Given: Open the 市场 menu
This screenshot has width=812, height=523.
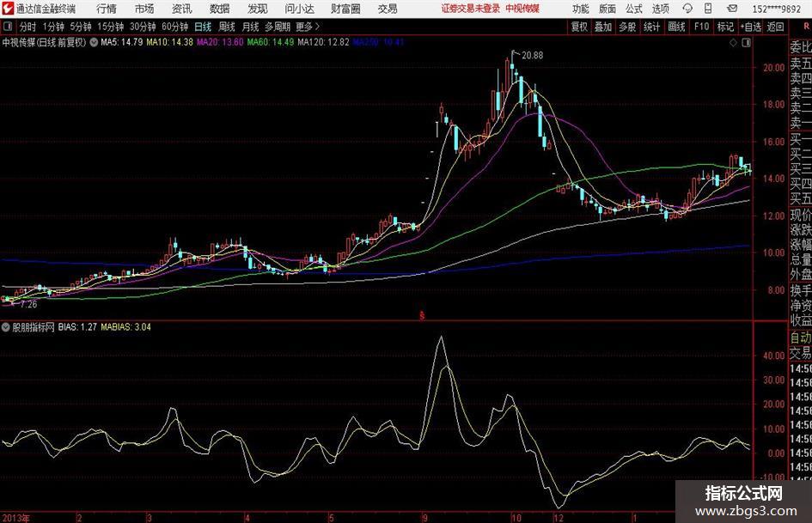Looking at the screenshot, I should click(x=144, y=9).
